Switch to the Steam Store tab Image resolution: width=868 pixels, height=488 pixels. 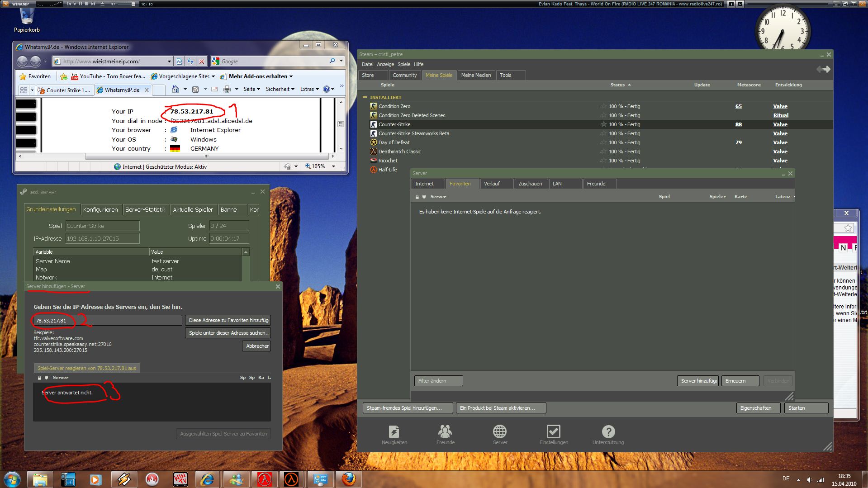pyautogui.click(x=373, y=75)
